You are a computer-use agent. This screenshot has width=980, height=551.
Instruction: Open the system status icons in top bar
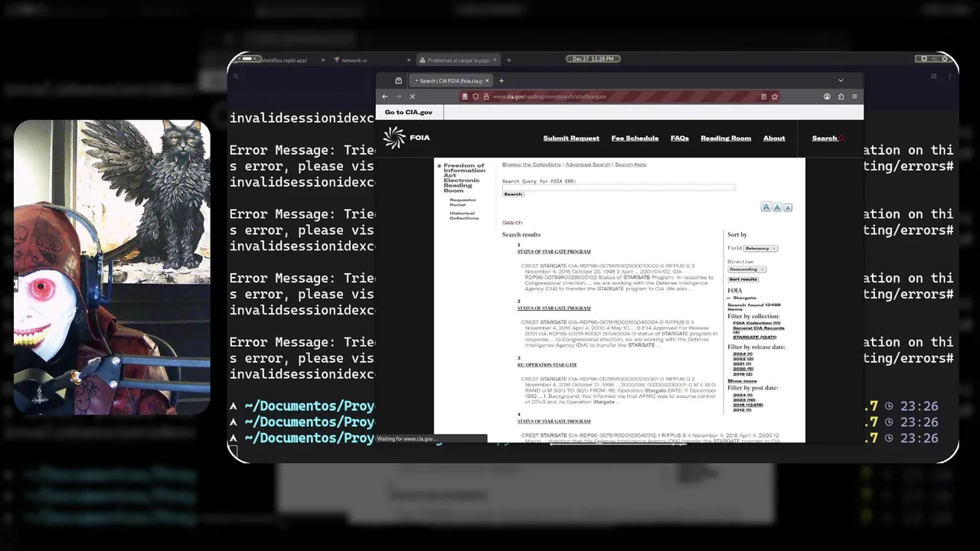tap(933, 59)
